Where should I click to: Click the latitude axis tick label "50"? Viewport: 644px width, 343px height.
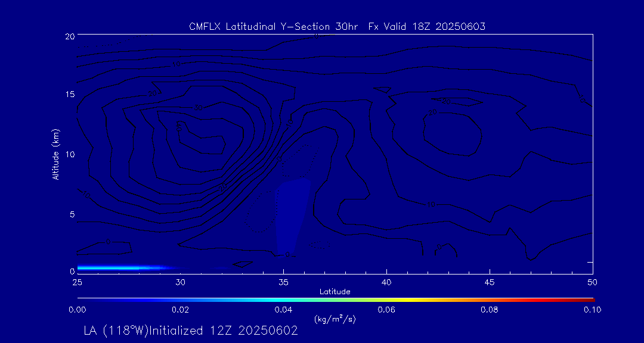coord(592,282)
